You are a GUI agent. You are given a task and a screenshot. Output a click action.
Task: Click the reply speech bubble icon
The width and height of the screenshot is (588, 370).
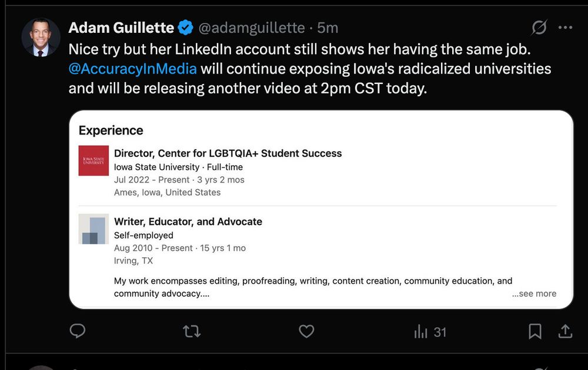78,332
